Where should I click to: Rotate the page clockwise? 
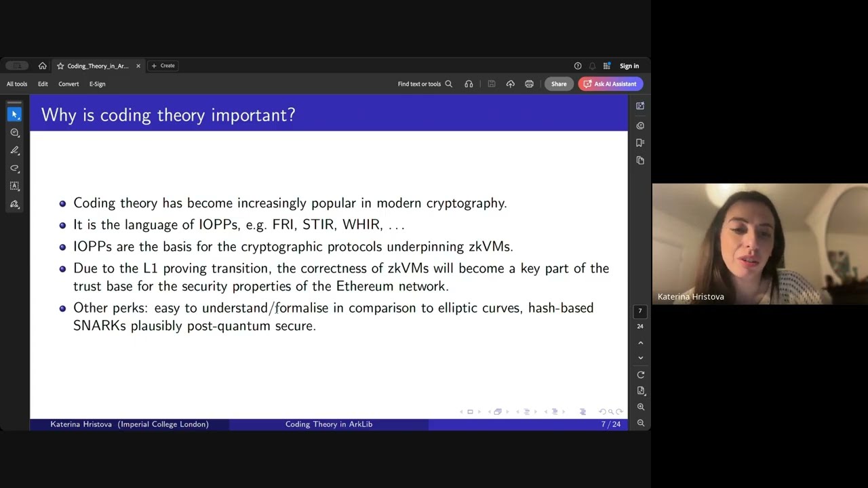(x=641, y=375)
